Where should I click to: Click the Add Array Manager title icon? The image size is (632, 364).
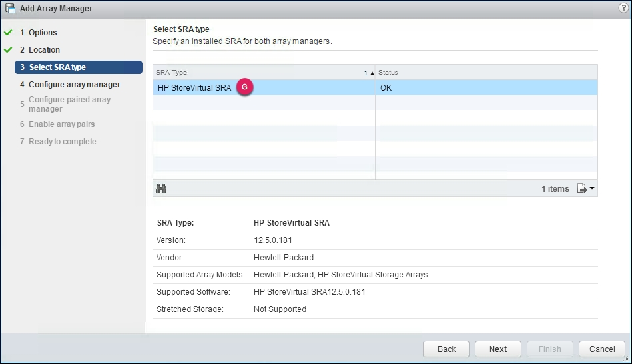click(x=10, y=8)
